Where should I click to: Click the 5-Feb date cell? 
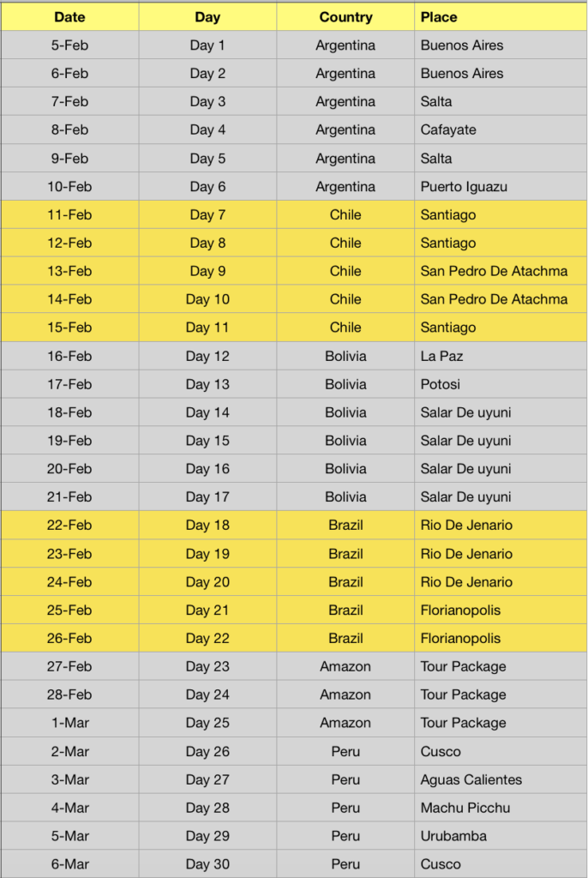tap(69, 45)
